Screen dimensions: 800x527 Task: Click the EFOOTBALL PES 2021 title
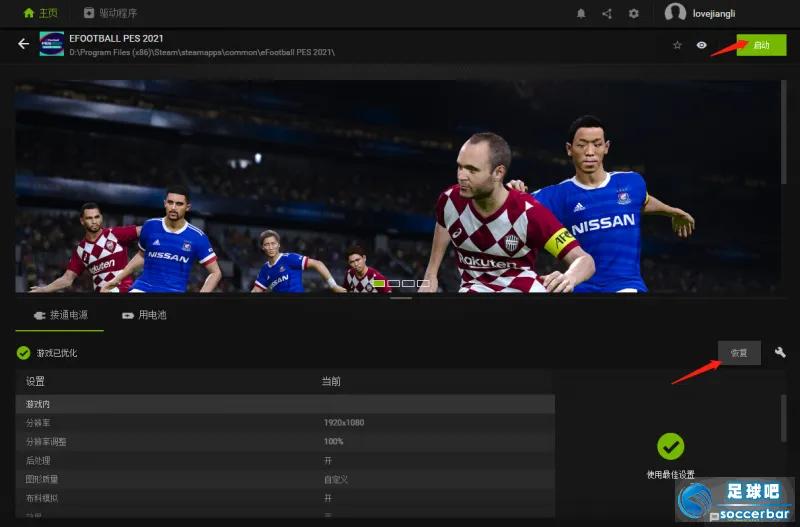pos(116,38)
